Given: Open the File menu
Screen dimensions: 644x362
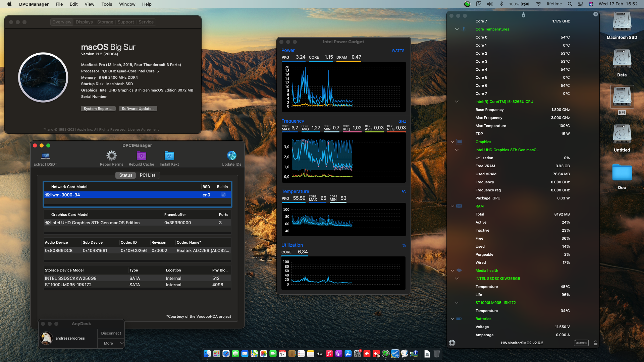Looking at the screenshot, I should (59, 4).
